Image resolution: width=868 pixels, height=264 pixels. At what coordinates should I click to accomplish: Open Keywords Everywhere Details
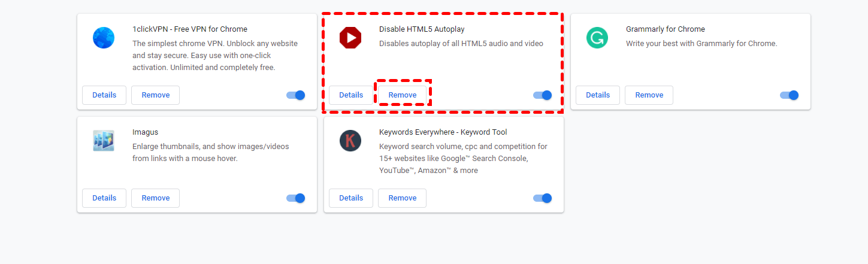tap(351, 198)
